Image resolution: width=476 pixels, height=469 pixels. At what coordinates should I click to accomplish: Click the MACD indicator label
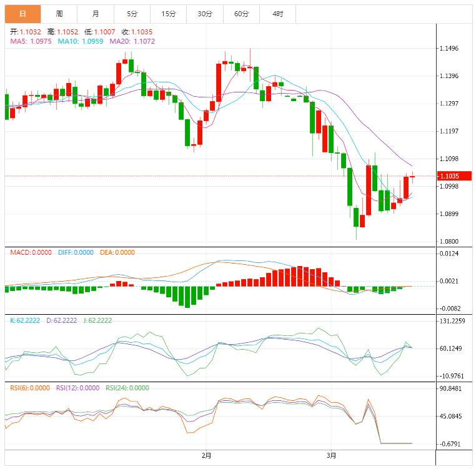tap(29, 252)
